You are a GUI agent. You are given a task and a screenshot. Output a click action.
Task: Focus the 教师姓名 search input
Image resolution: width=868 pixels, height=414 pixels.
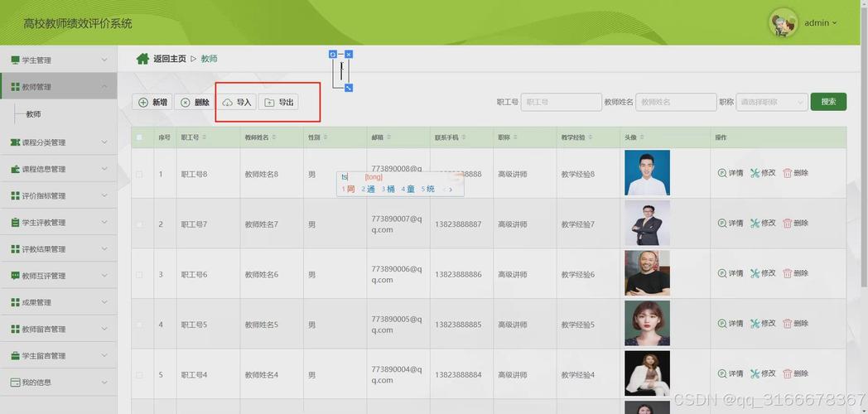click(x=676, y=102)
